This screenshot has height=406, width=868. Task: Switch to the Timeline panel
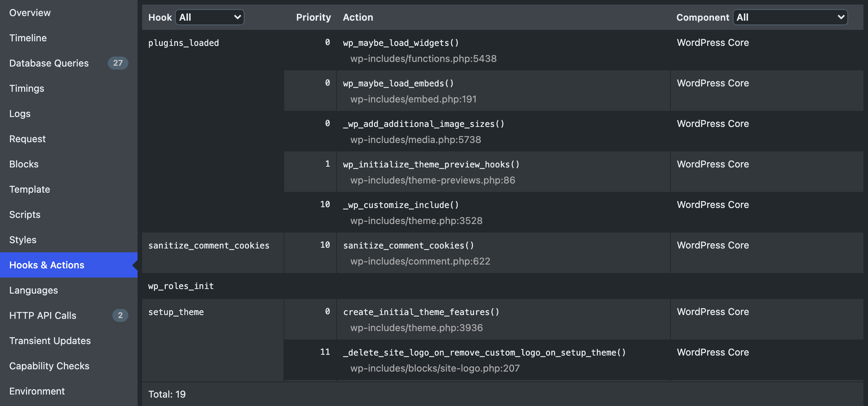tap(28, 38)
